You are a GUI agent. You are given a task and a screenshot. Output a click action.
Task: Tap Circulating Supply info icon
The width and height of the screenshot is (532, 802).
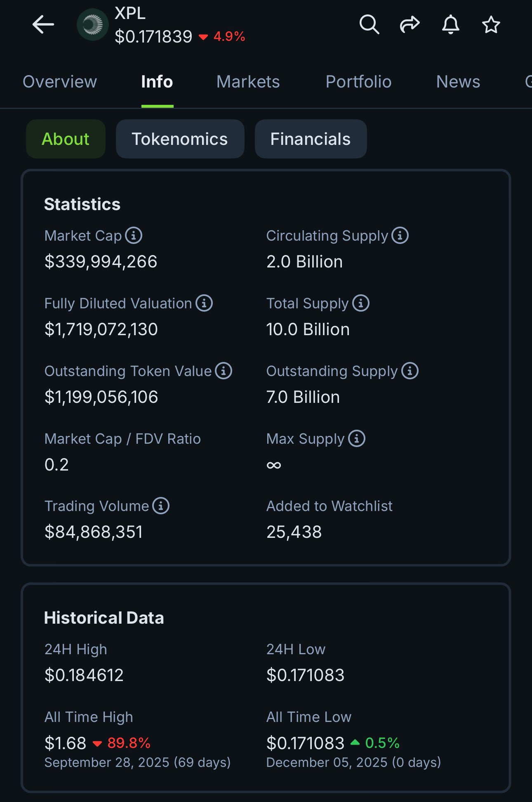(400, 236)
